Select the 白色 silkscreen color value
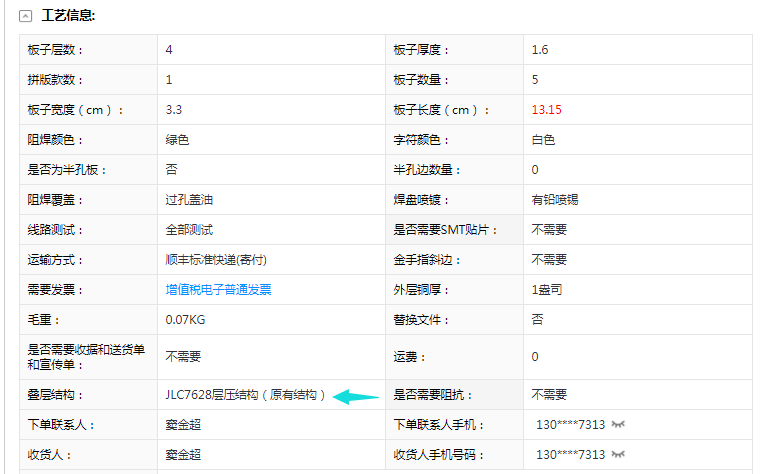The height and width of the screenshot is (474, 766). coord(543,139)
